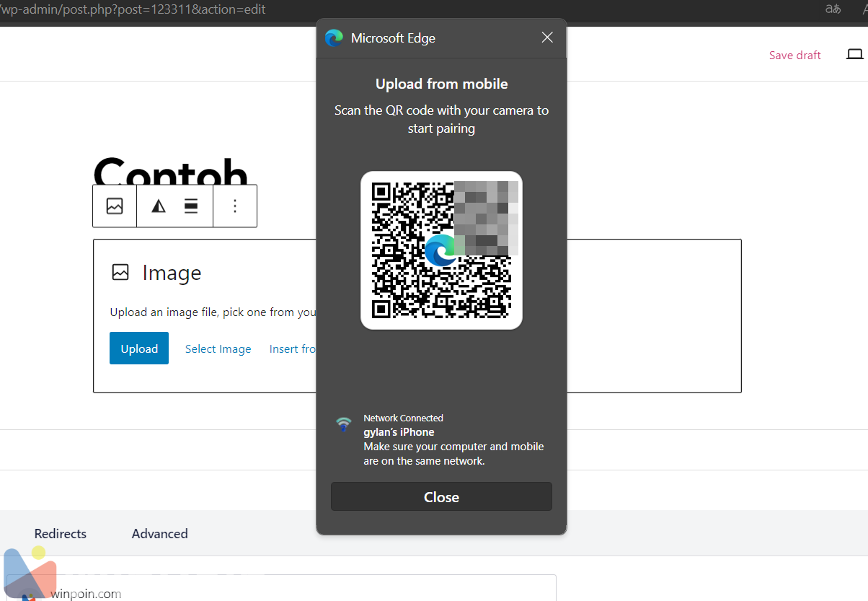Switch to the Advanced tab
The image size is (868, 601).
coord(159,534)
